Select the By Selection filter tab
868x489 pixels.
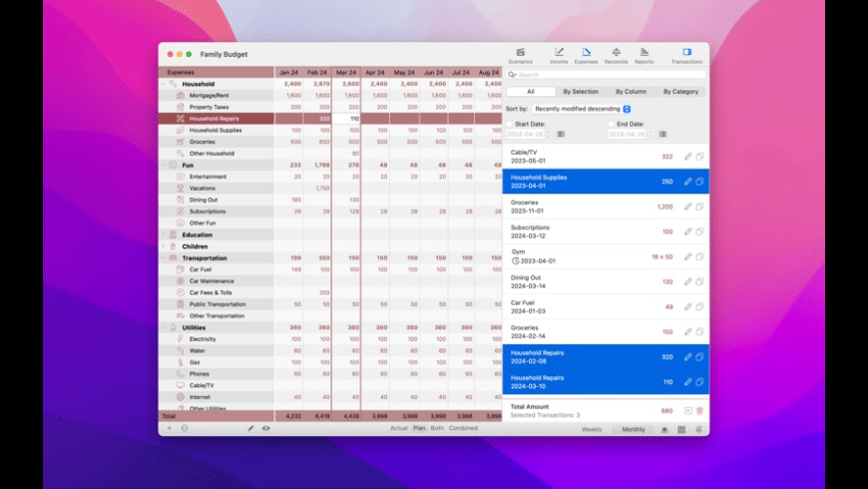pyautogui.click(x=581, y=92)
